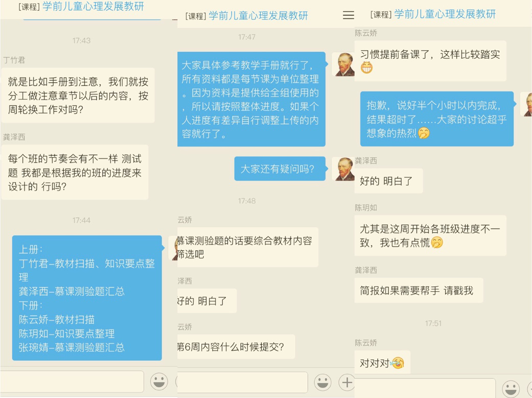Screen dimensions: 532x398
Task: Select the 对对对 message from 陈云娇
Action: pyautogui.click(x=382, y=363)
